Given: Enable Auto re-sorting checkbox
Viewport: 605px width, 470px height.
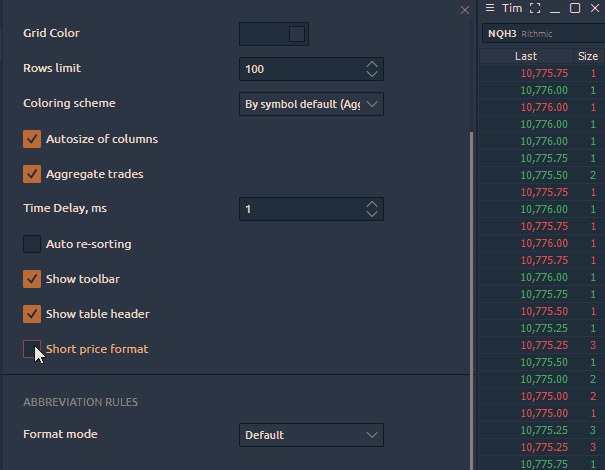Looking at the screenshot, I should coord(32,244).
